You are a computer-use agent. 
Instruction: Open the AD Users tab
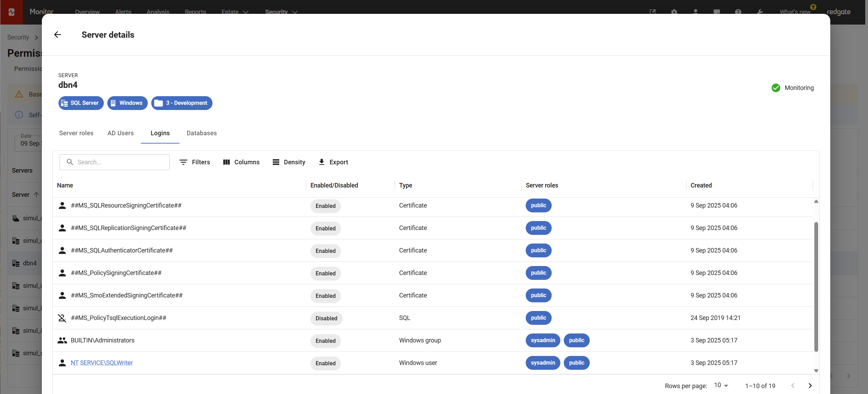[x=120, y=133]
